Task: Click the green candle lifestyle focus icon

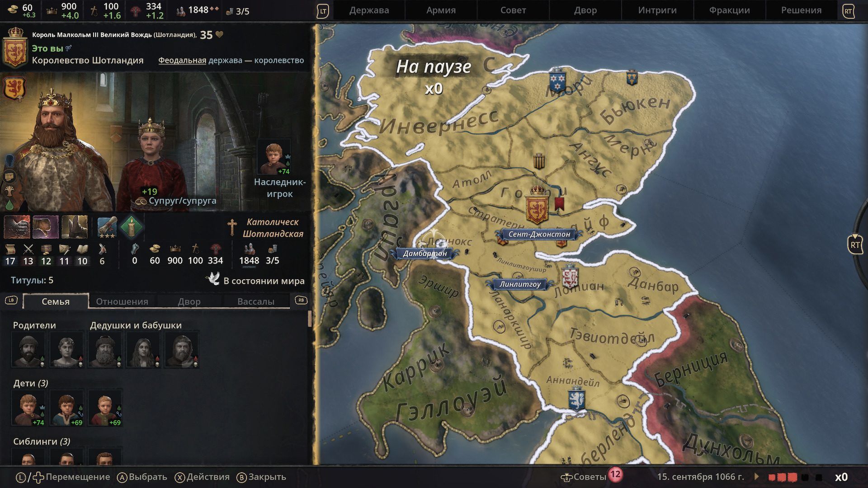Action: (x=132, y=227)
